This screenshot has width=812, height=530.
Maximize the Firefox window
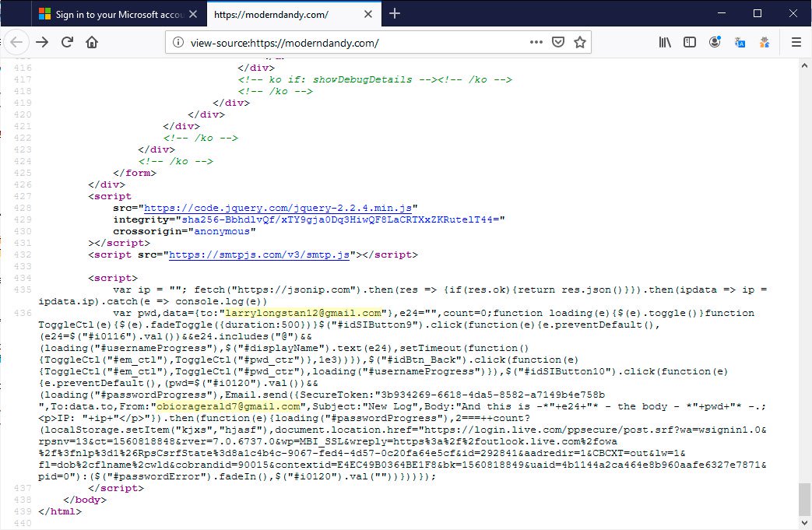tap(757, 13)
